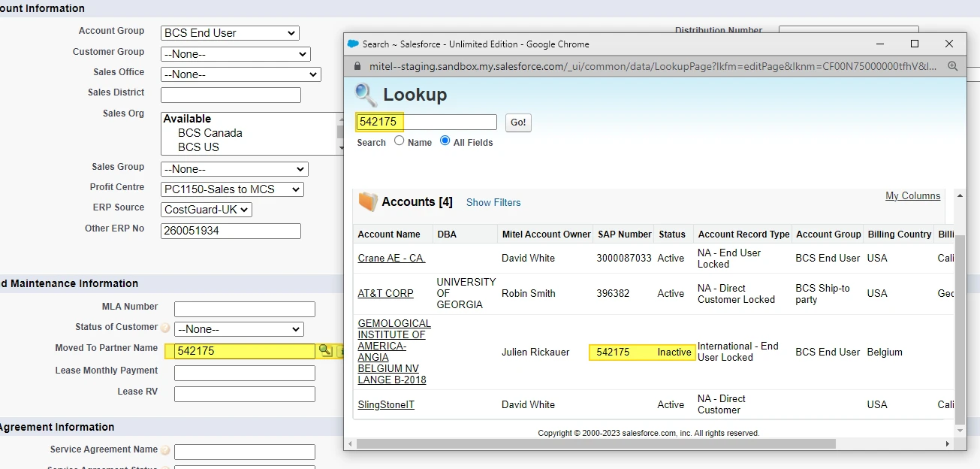Click the Chrome zoom magnifier icon in address bar
Screen dimensions: 980x469
pos(953,66)
